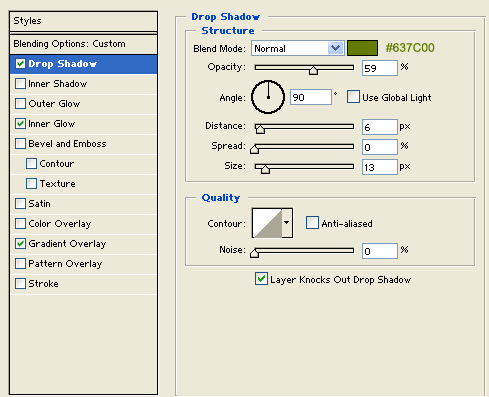Enable the Inner Shadow checkbox
Screen dimensions: 489x397
[20, 83]
